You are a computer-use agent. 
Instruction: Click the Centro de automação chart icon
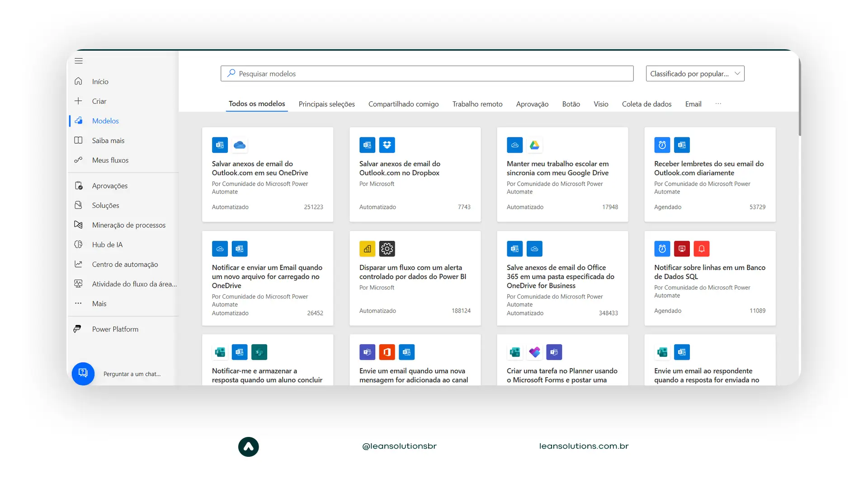[78, 264]
